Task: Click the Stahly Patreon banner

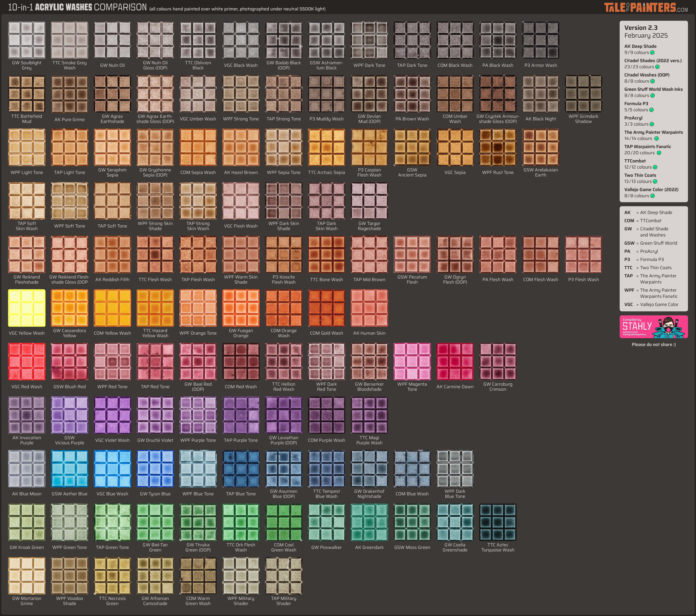Action: click(654, 327)
